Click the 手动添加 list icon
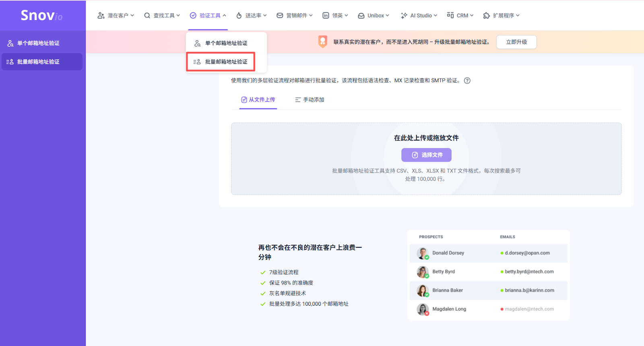The width and height of the screenshot is (644, 346). [x=298, y=99]
